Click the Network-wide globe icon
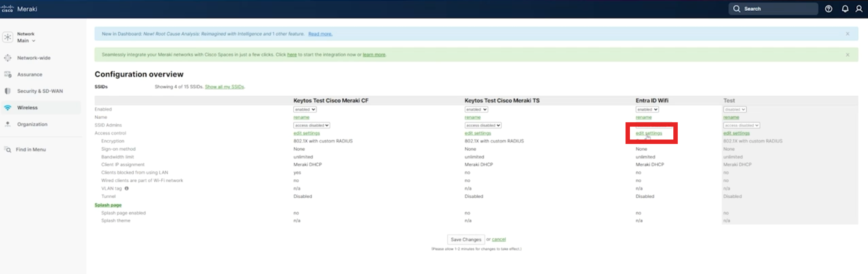The width and height of the screenshot is (868, 274). (x=7, y=58)
